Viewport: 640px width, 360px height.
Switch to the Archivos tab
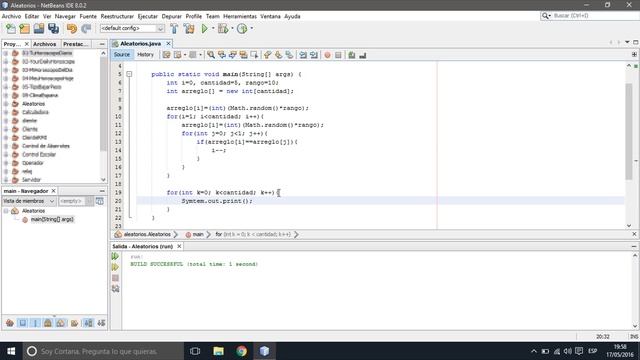coord(44,44)
